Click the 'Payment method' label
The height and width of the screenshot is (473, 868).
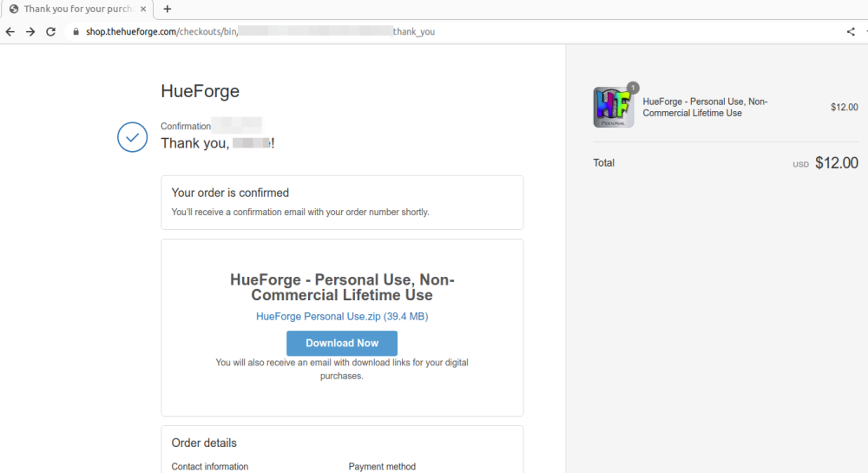pos(382,466)
